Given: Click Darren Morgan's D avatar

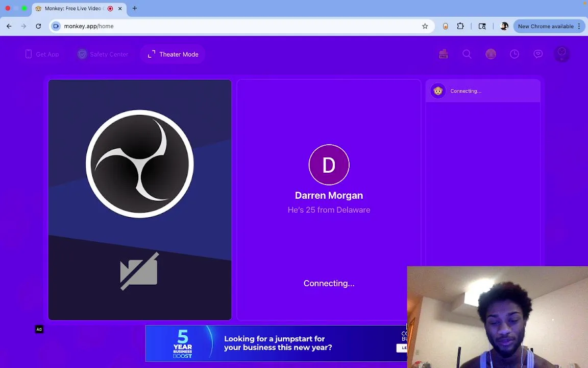Looking at the screenshot, I should (x=329, y=165).
